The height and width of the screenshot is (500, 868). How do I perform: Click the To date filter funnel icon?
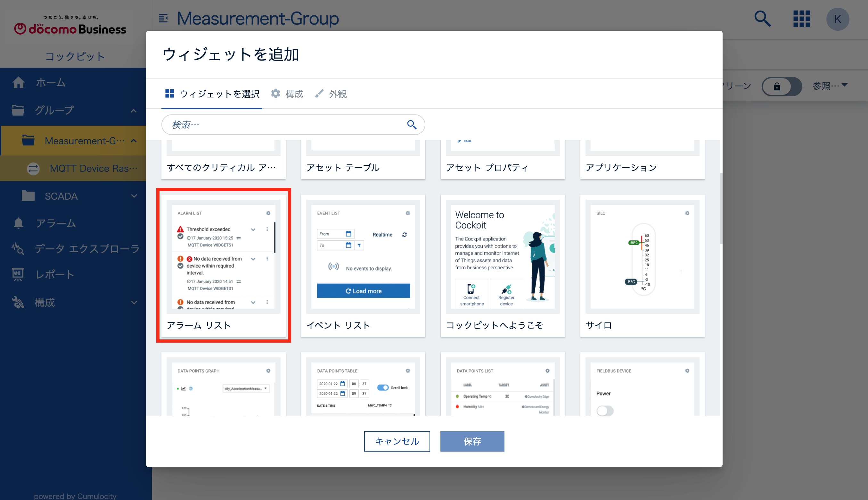[x=359, y=245]
